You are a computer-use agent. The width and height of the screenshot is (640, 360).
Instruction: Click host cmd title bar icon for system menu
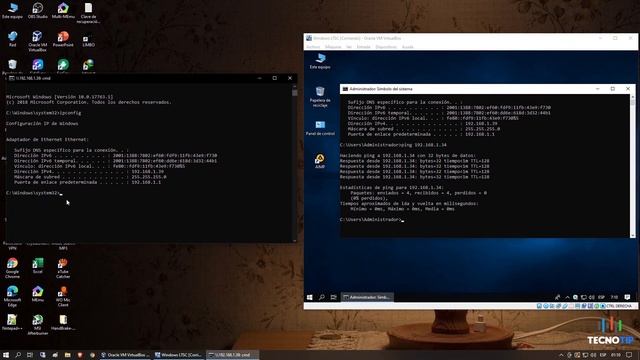[x=11, y=78]
